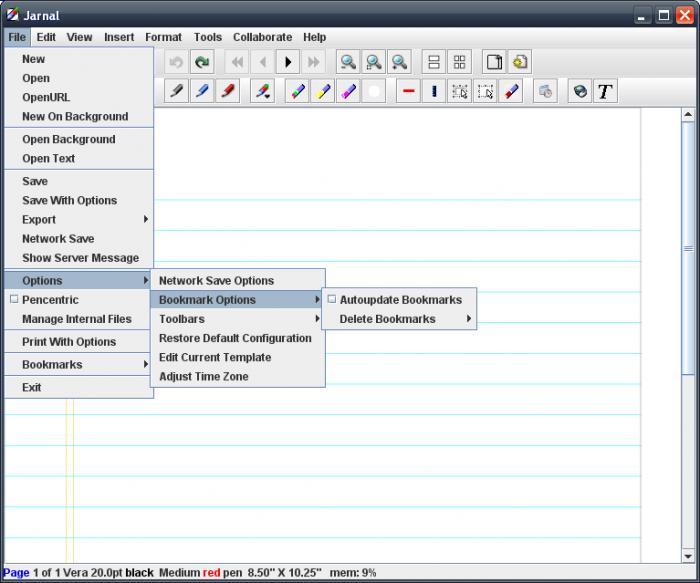Screen dimensions: 700x583
Task: Click the green redo arrow icon
Action: (202, 62)
